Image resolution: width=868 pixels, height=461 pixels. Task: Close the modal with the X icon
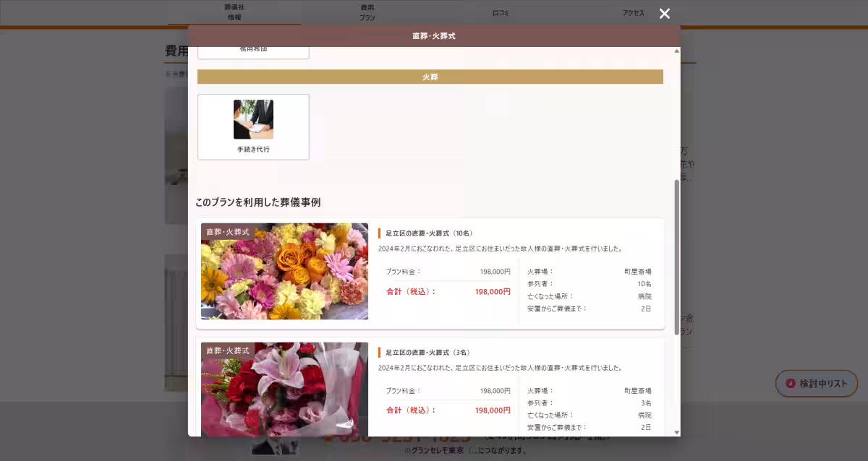coord(665,14)
